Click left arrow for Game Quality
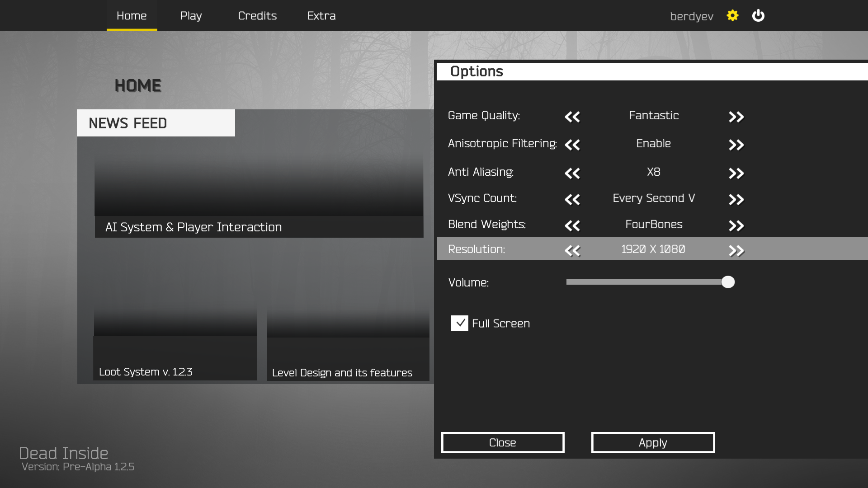 tap(572, 116)
